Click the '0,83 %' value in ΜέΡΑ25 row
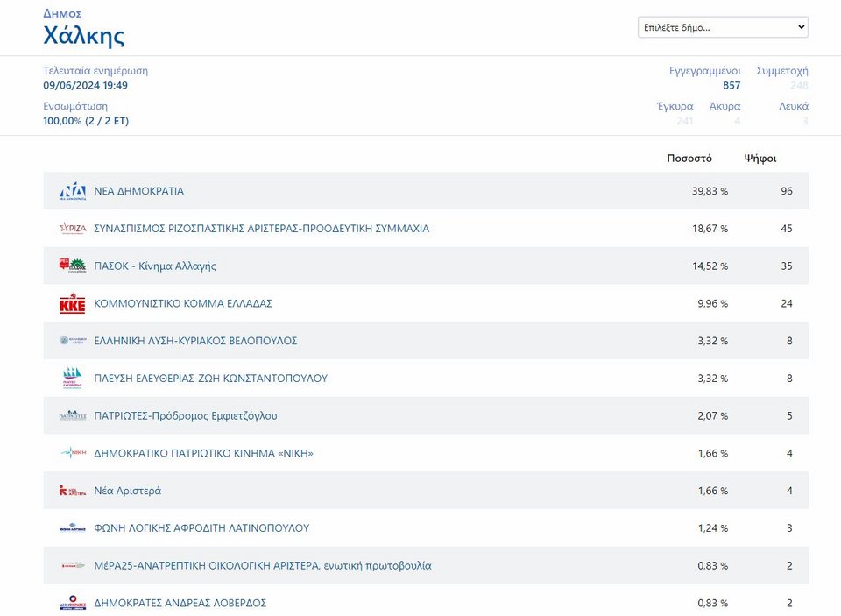Image resolution: width=841 pixels, height=616 pixels. (713, 565)
